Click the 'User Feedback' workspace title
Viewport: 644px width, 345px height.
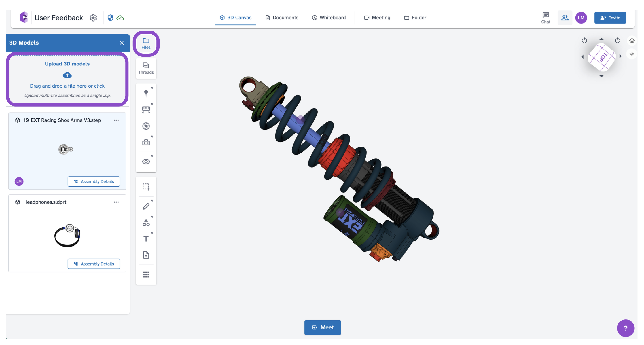point(58,18)
